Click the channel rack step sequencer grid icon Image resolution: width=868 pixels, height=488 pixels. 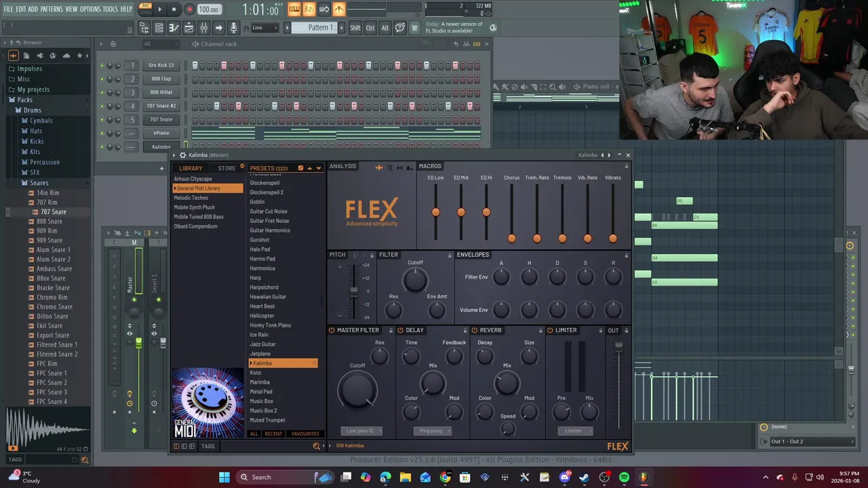(x=477, y=44)
